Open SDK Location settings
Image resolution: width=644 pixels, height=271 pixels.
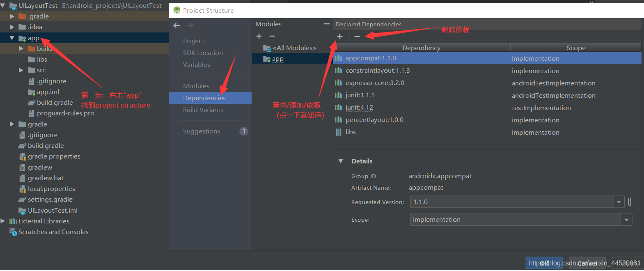[x=203, y=53]
